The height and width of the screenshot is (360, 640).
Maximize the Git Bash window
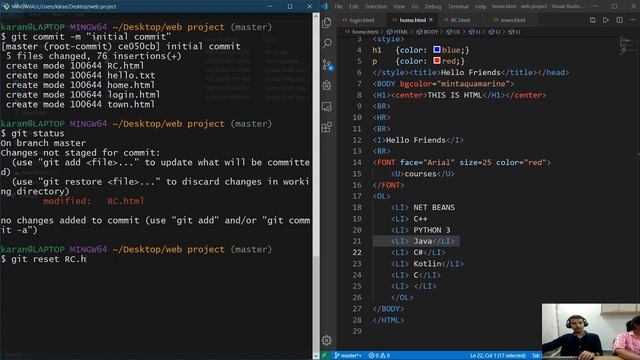[290, 6]
